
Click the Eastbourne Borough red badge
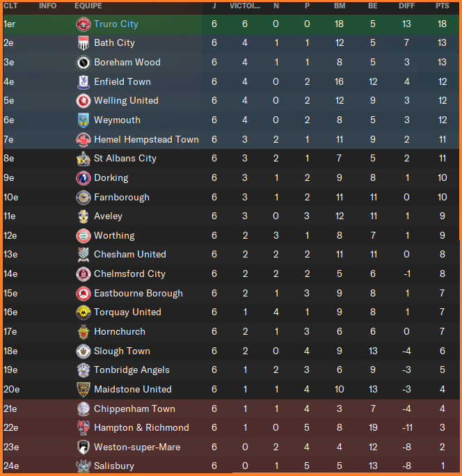(83, 294)
